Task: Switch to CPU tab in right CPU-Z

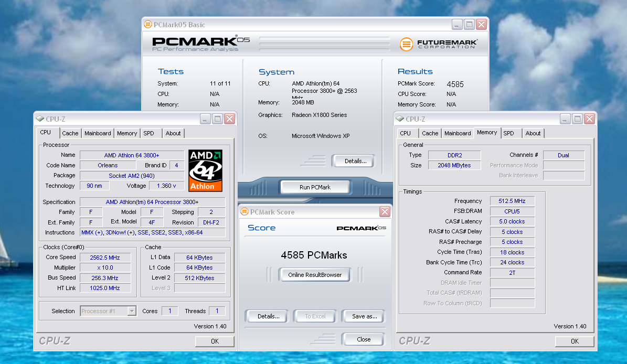Action: click(406, 133)
